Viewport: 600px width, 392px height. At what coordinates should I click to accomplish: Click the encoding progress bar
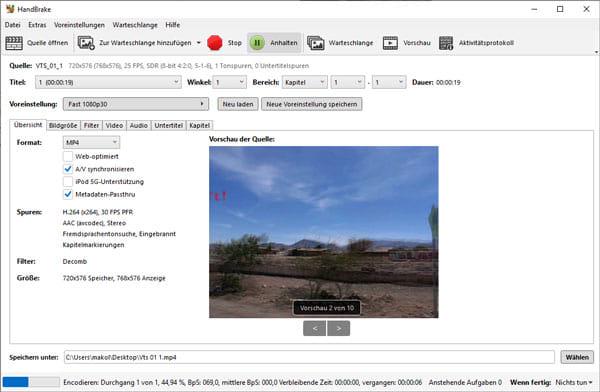(x=31, y=382)
